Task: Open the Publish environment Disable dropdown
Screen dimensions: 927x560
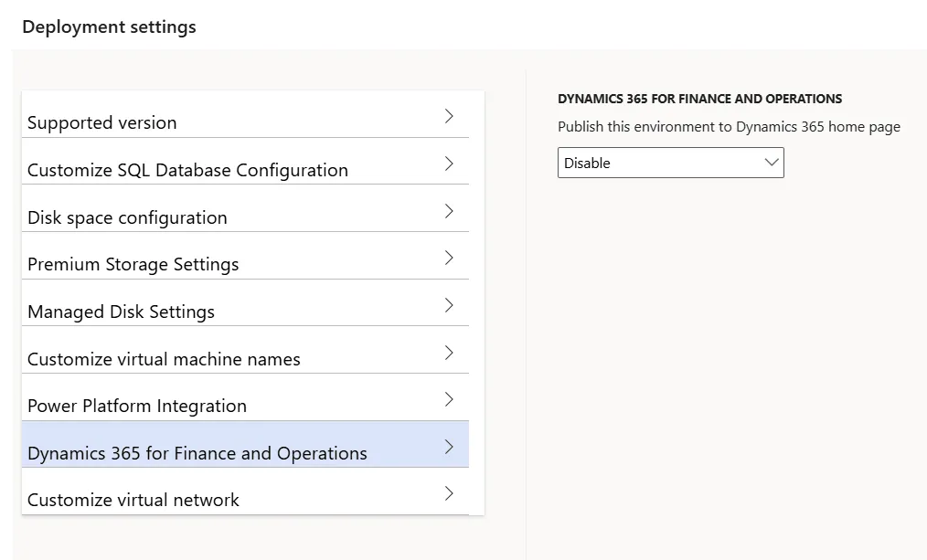Action: click(670, 163)
